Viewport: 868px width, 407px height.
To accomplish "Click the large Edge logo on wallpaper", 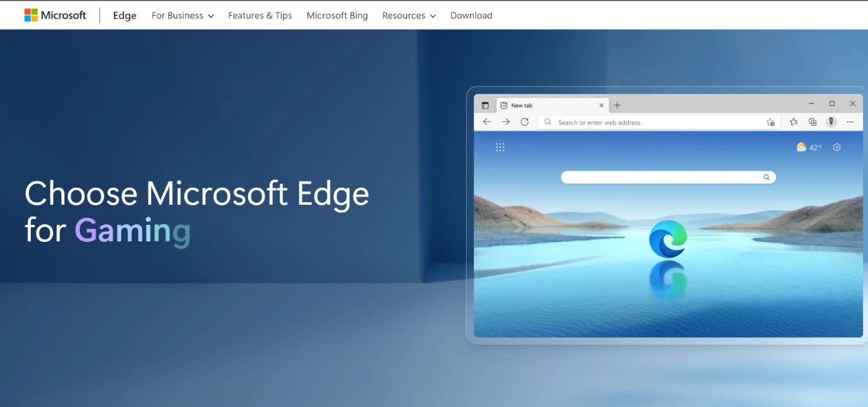I will click(668, 239).
